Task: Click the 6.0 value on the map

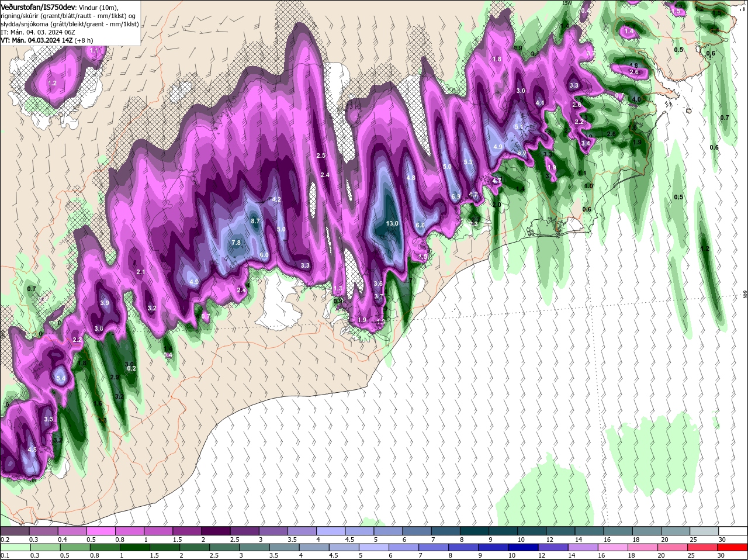Action: tap(264, 255)
